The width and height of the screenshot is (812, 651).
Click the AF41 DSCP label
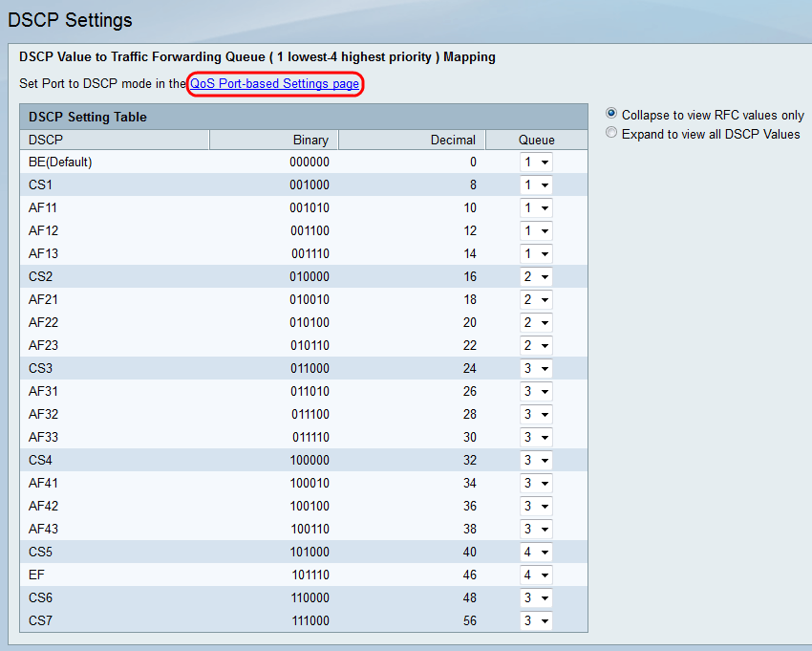tap(43, 483)
